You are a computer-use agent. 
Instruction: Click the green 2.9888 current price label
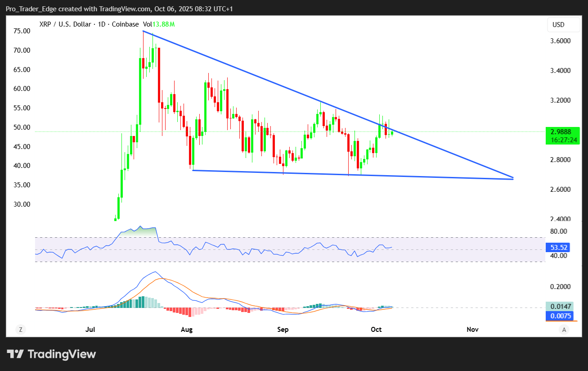(561, 131)
